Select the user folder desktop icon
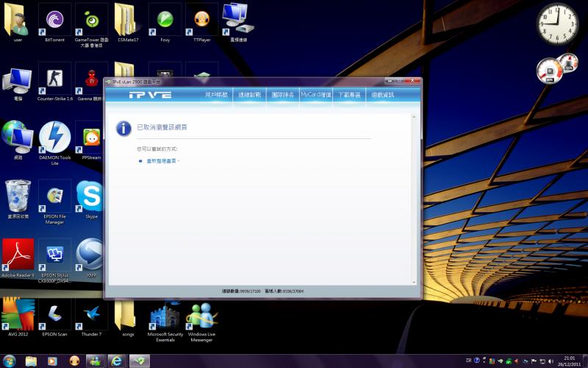 pos(18,23)
